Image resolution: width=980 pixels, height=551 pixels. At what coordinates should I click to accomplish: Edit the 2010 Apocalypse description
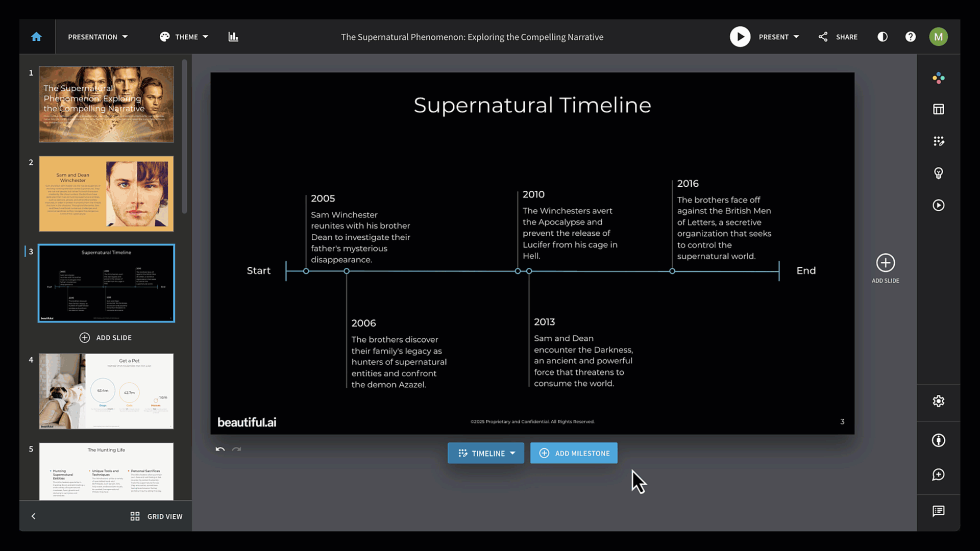[x=570, y=233]
